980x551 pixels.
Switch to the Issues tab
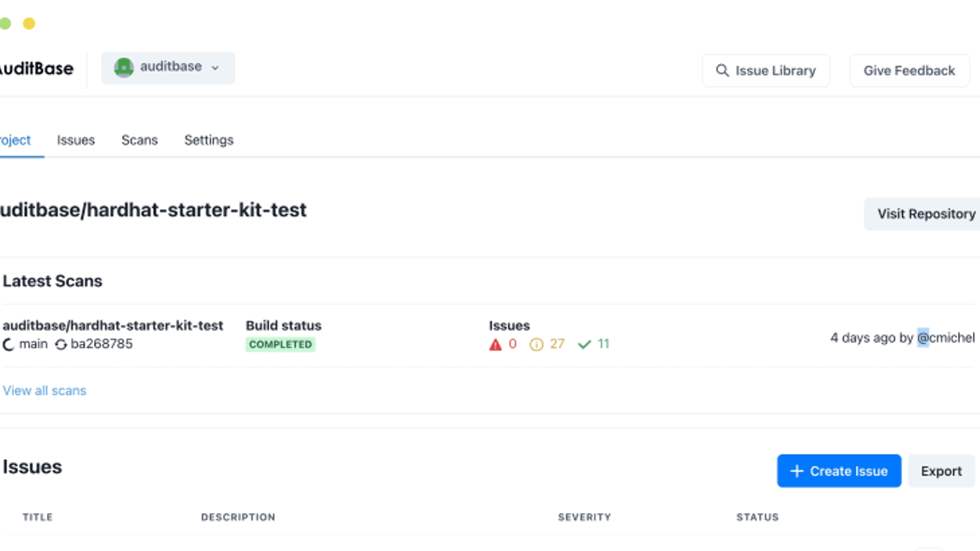(76, 140)
